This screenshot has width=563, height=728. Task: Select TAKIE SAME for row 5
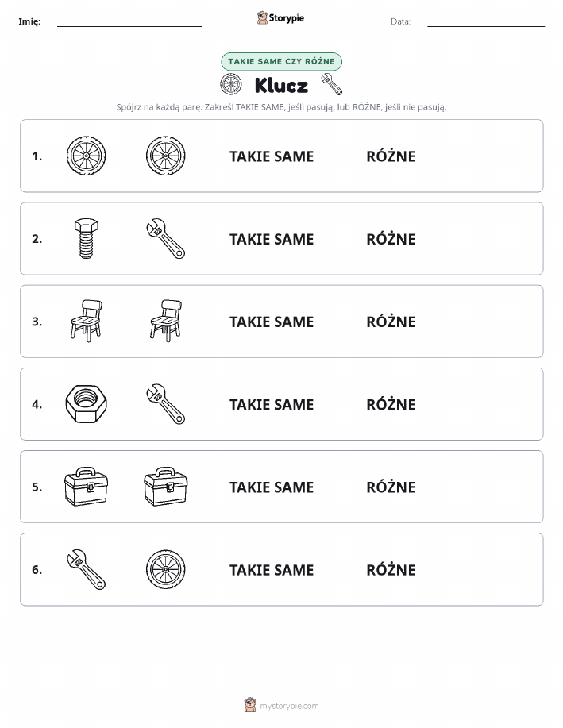coord(272,487)
